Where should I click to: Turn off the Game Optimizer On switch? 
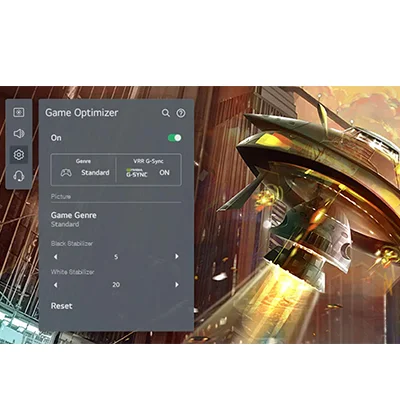175,138
